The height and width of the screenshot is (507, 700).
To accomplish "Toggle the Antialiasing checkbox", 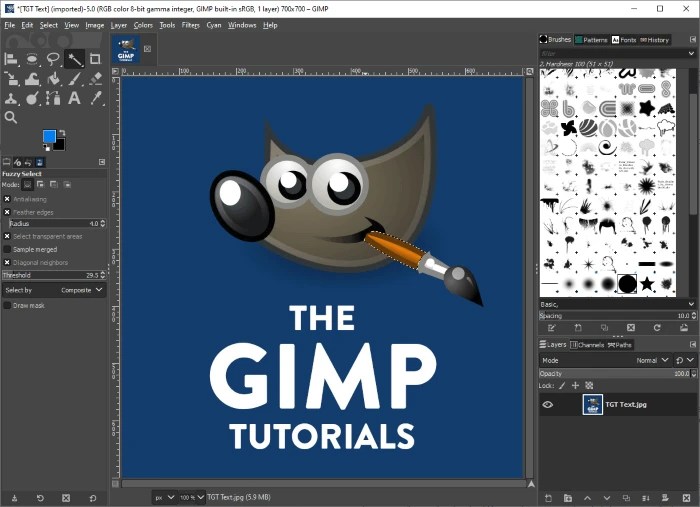I will [x=7, y=199].
